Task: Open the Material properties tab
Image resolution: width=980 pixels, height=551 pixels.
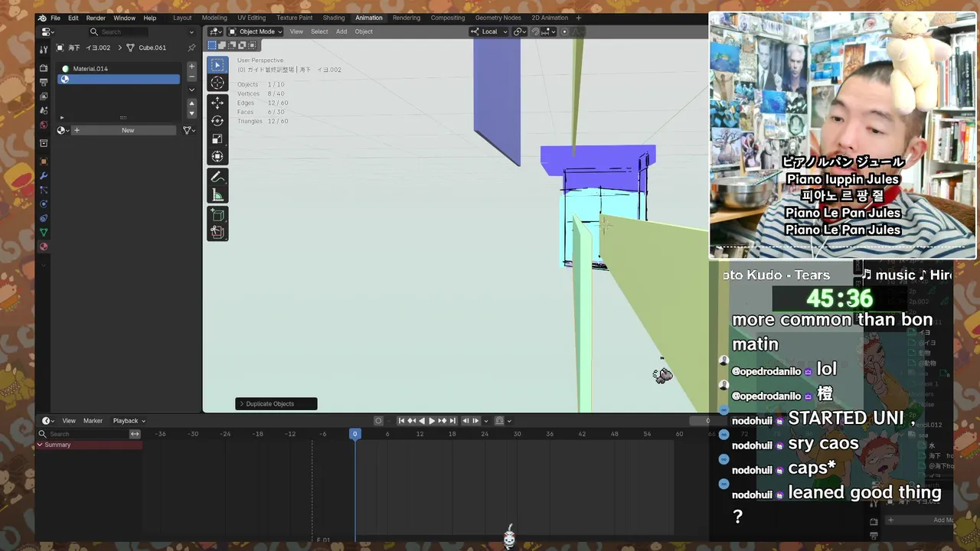Action: click(44, 246)
